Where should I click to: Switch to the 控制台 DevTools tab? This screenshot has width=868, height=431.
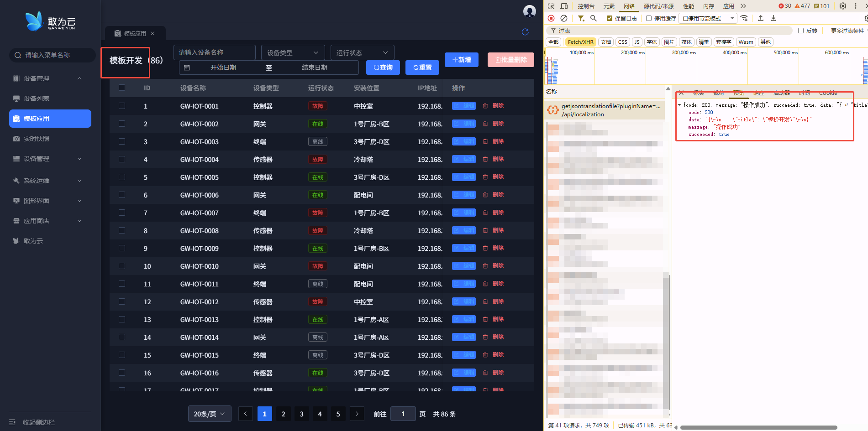point(586,6)
